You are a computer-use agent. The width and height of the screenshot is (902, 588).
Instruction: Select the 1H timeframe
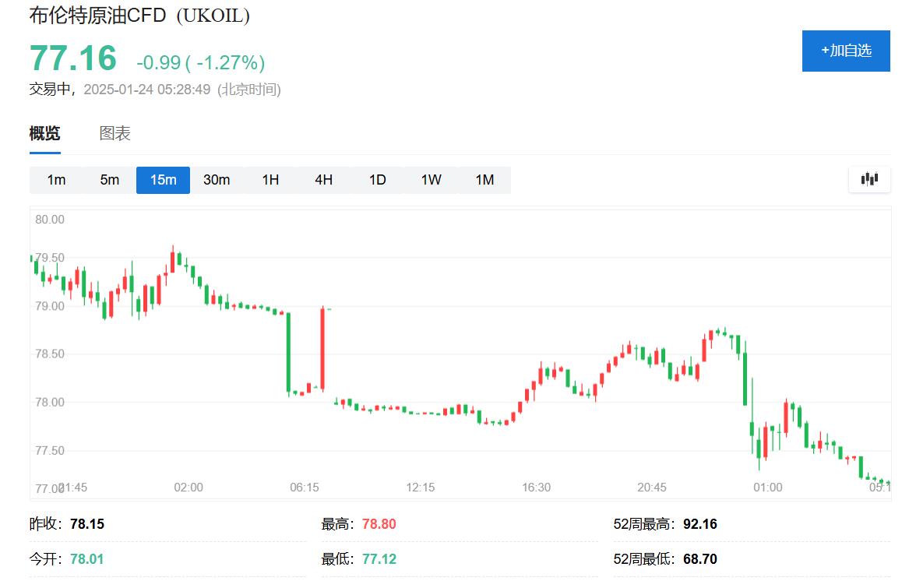pos(270,180)
